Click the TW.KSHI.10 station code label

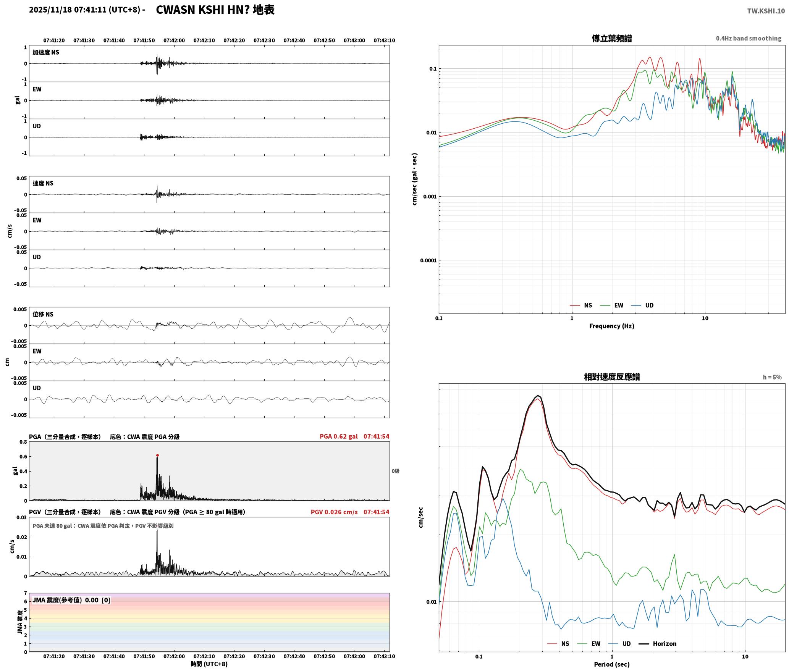click(766, 11)
